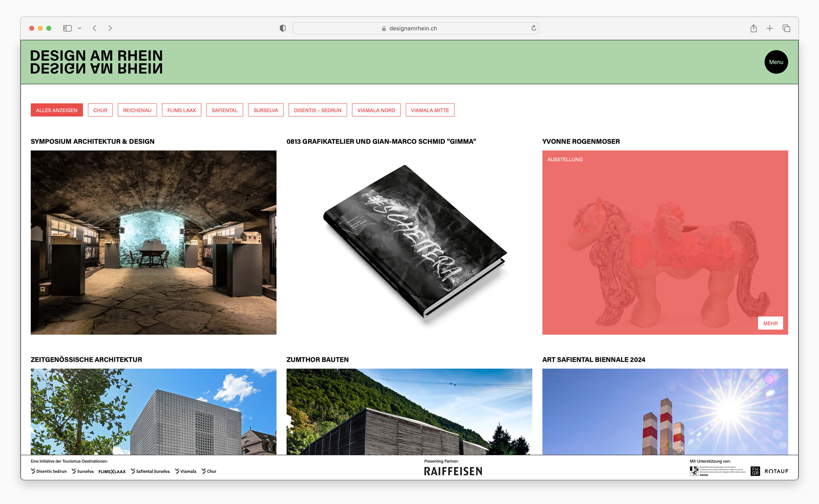This screenshot has height=504, width=819.
Task: Open 0813 Grafikatelier und Gian-Marco Schmid heading
Action: point(381,141)
